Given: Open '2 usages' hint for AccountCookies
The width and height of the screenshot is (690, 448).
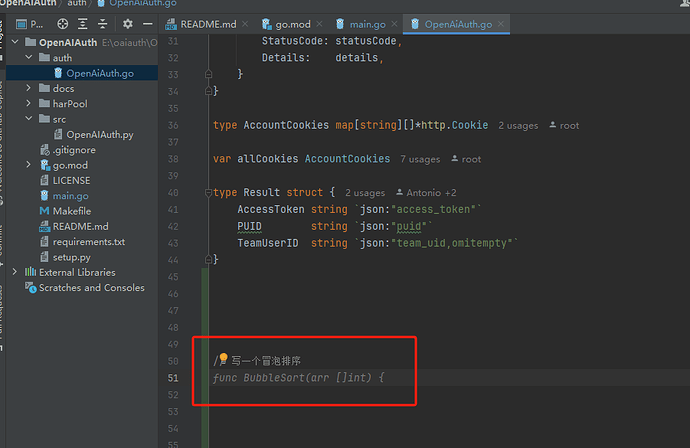Looking at the screenshot, I should [x=518, y=126].
